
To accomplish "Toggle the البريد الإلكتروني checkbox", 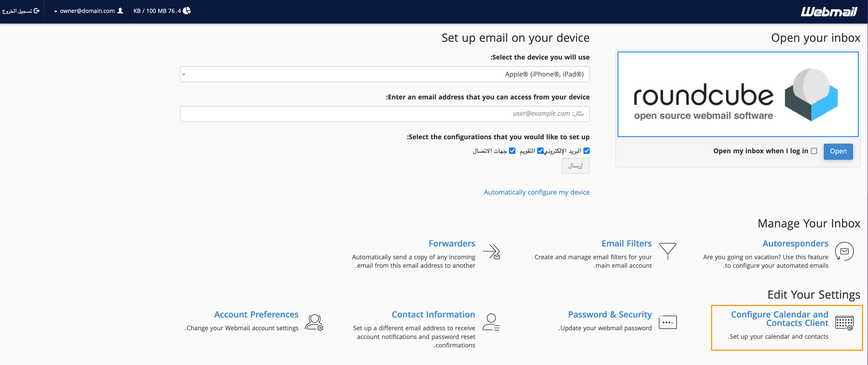I will (x=587, y=151).
